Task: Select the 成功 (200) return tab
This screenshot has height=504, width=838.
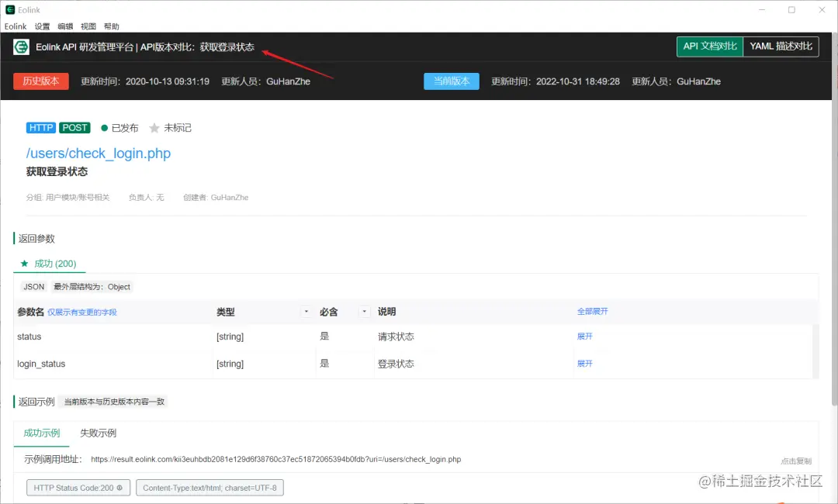Action: pyautogui.click(x=49, y=263)
